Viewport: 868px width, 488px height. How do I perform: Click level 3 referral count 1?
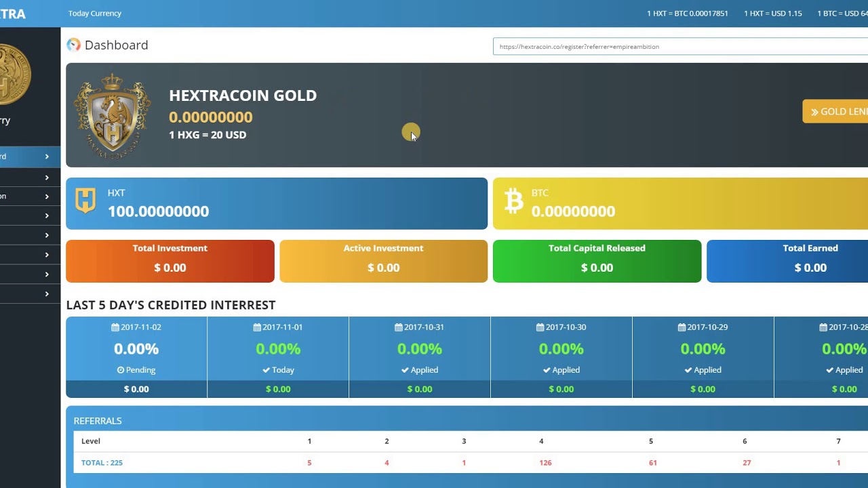(x=464, y=463)
